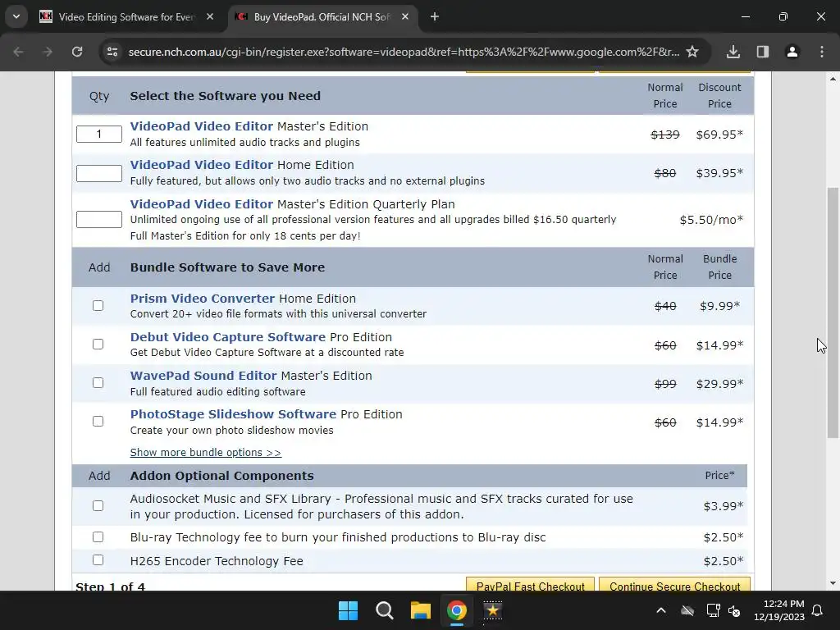Click quantity field for Master's Edition
Viewport: 840px width, 630px height.
point(99,134)
